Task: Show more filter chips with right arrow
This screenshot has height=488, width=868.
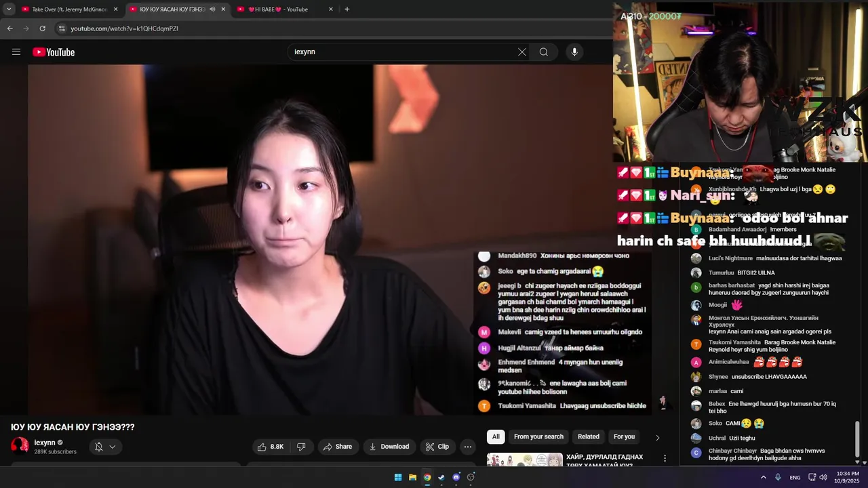Action: [657, 437]
